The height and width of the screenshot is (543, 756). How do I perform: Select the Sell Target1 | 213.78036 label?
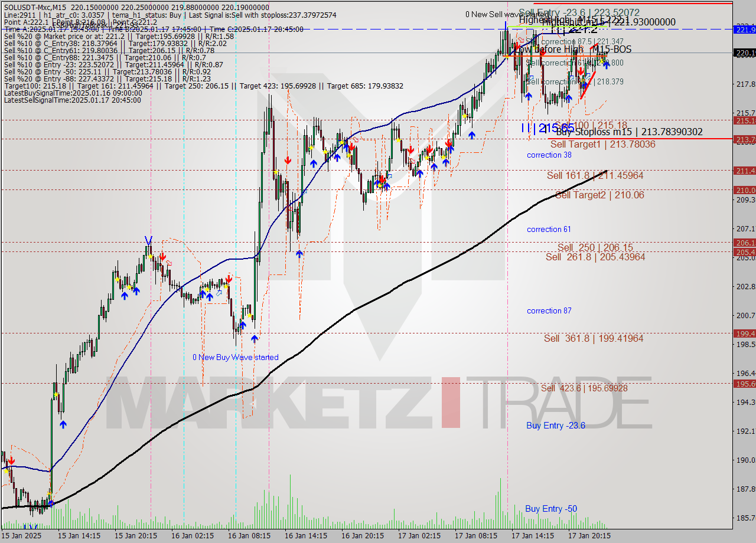(602, 144)
